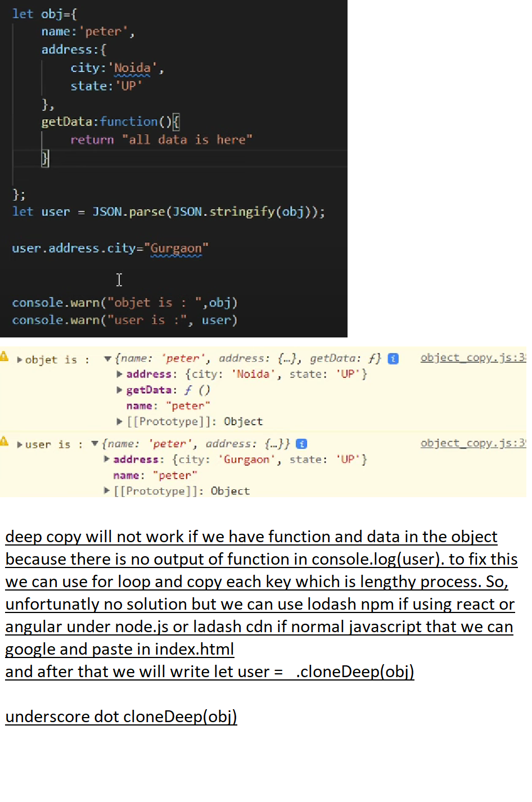Expand the getData function property
The height and width of the screenshot is (802, 532).
(119, 390)
